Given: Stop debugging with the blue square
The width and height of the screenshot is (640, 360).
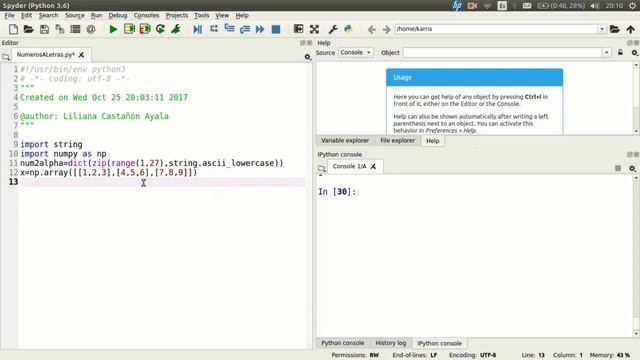Looking at the screenshot, I should click(x=276, y=29).
